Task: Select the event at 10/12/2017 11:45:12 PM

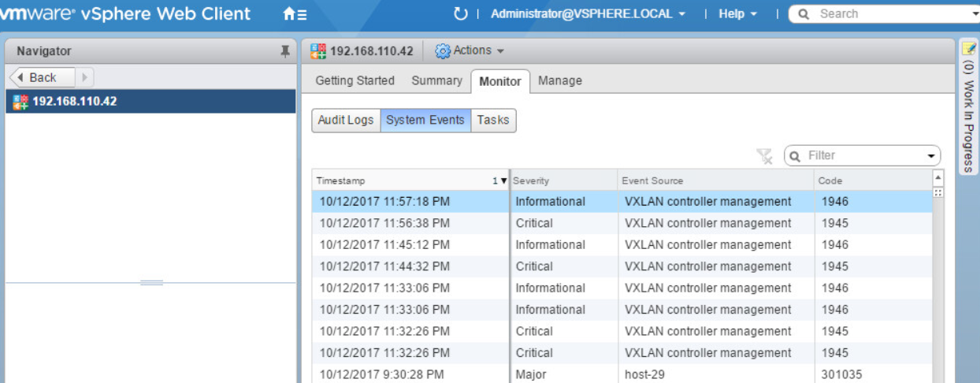Action: coord(622,244)
